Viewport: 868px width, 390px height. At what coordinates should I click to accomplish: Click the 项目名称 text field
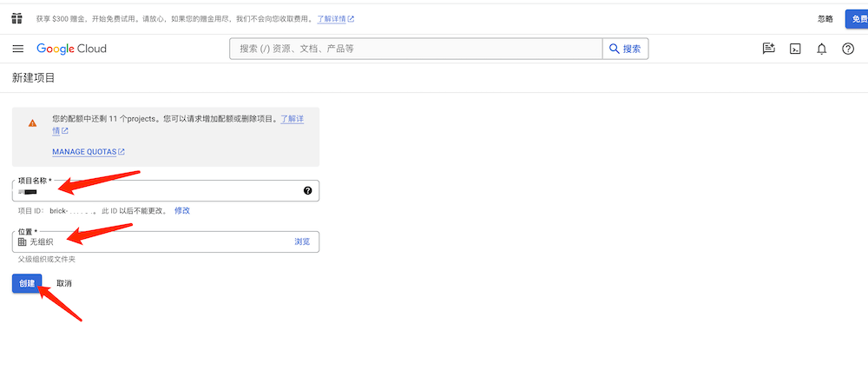(165, 191)
